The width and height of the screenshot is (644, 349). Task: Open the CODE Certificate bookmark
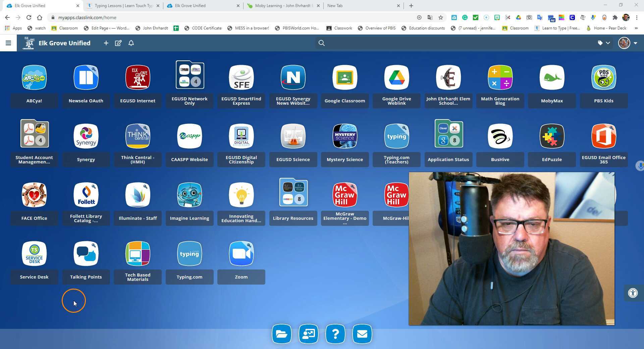pos(203,28)
